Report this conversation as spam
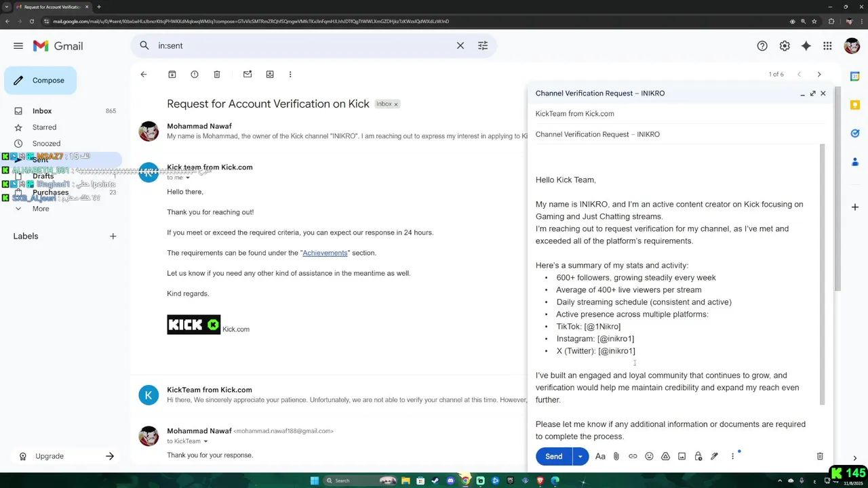Screen dimensions: 868x488 click(195, 75)
